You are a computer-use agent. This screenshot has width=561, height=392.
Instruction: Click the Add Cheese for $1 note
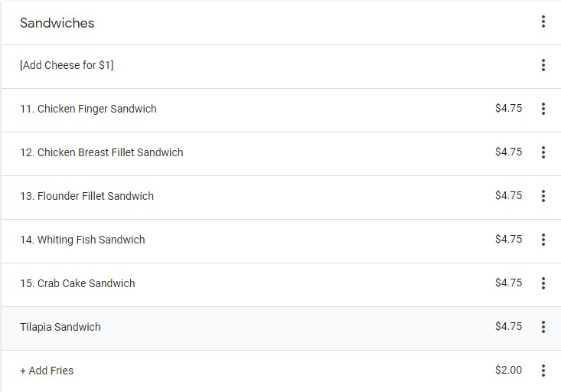(67, 66)
